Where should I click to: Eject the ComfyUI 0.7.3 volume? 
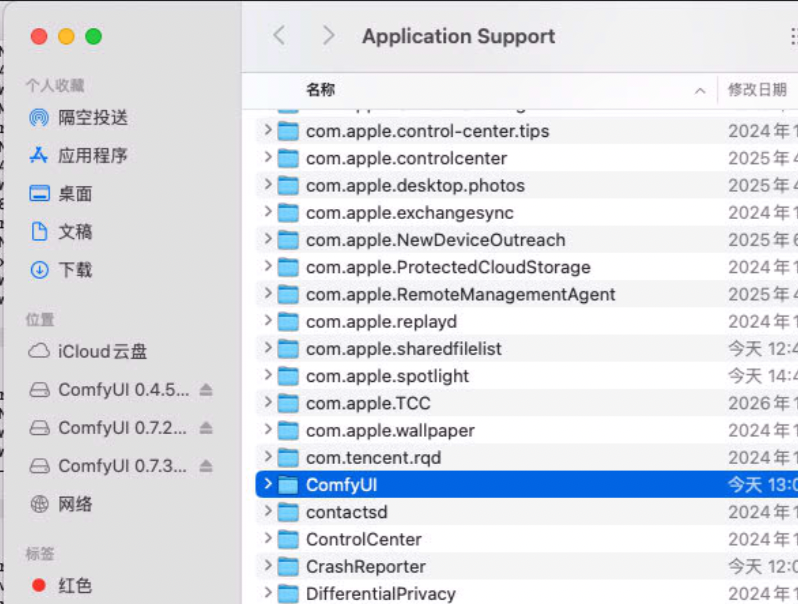tap(206, 465)
